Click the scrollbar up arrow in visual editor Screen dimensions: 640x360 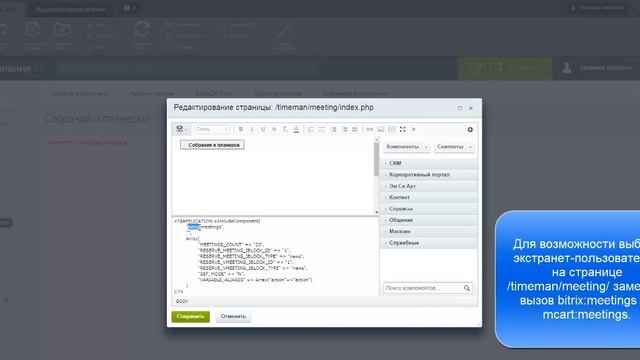pyautogui.click(x=376, y=140)
